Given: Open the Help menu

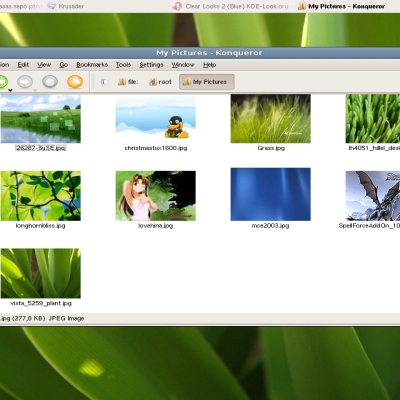Looking at the screenshot, I should click(210, 65).
